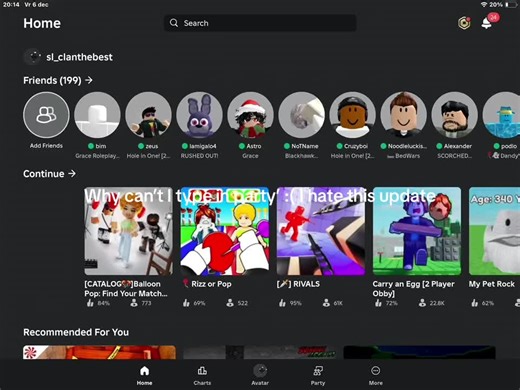Open the Party tab
This screenshot has width=520, height=390.
coord(318,375)
